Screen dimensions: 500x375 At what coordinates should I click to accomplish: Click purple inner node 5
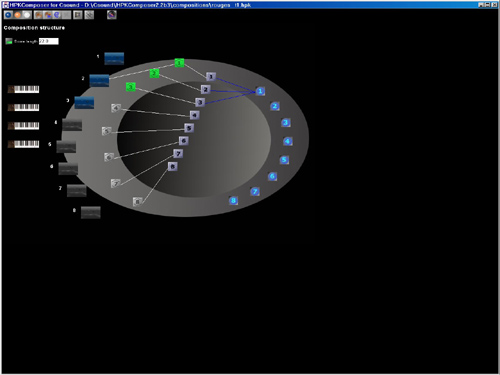(189, 128)
